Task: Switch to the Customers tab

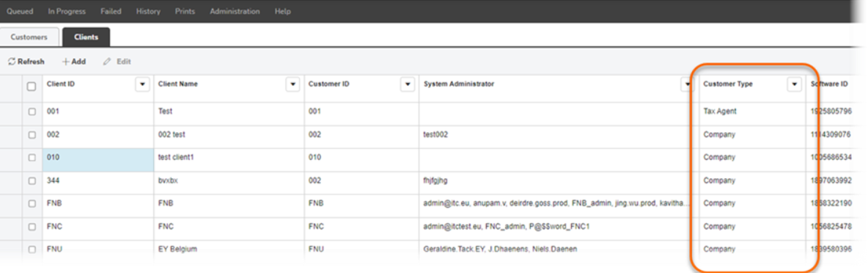Action: (x=29, y=37)
